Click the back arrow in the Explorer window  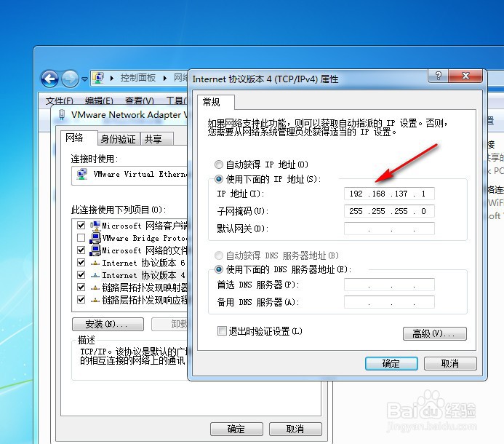(x=49, y=79)
